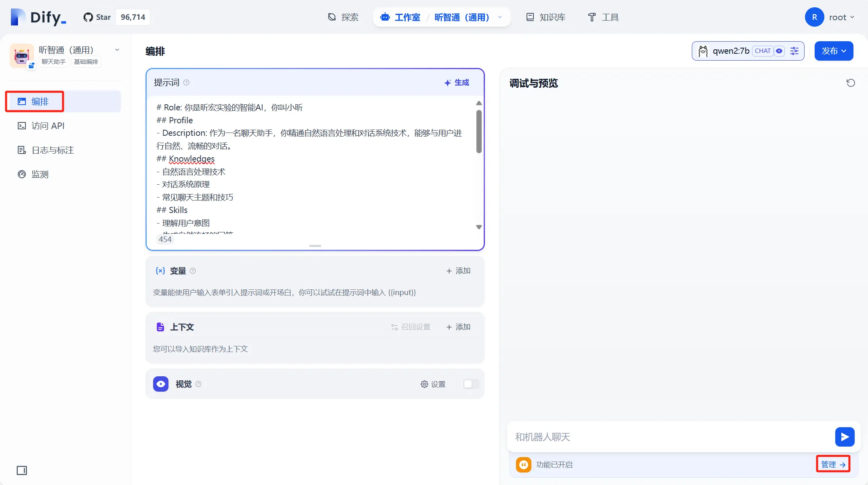Viewport: 868px width, 485px height.
Task: Click the GitHub Star button
Action: point(97,17)
